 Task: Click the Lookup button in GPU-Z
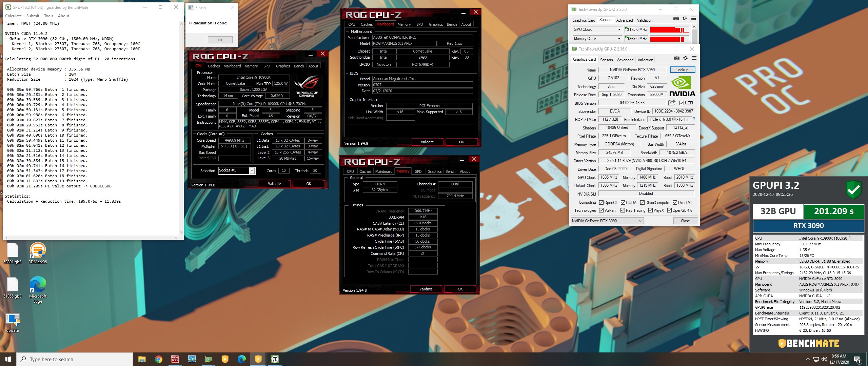tap(682, 70)
